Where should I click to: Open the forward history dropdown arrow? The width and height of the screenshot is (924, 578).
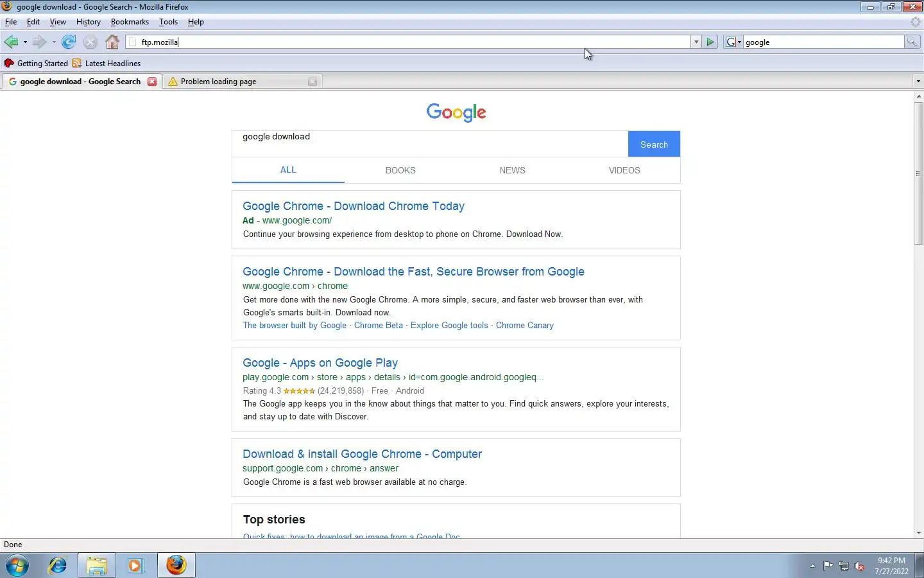[x=54, y=42]
